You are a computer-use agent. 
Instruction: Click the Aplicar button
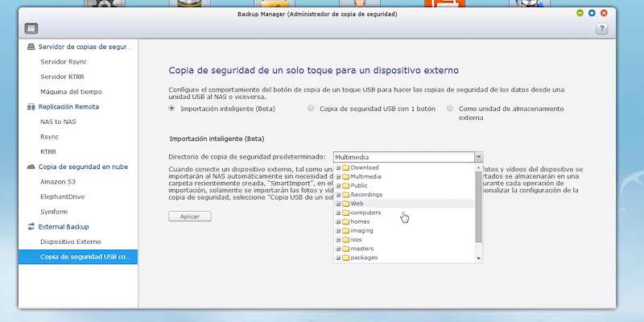click(x=190, y=217)
